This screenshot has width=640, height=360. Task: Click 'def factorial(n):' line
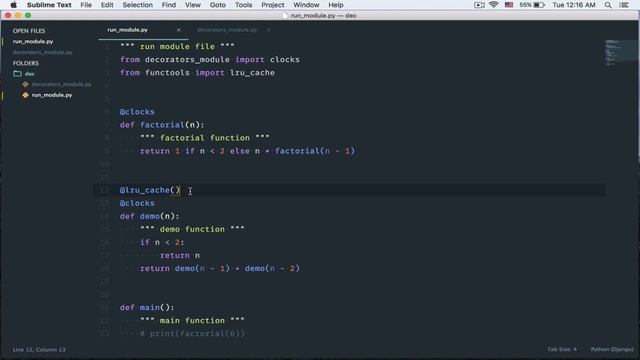click(162, 125)
